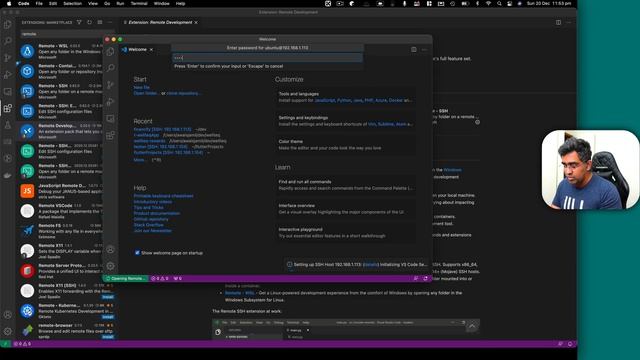Clear extensions search results icon
The image size is (640, 360).
[x=100, y=22]
